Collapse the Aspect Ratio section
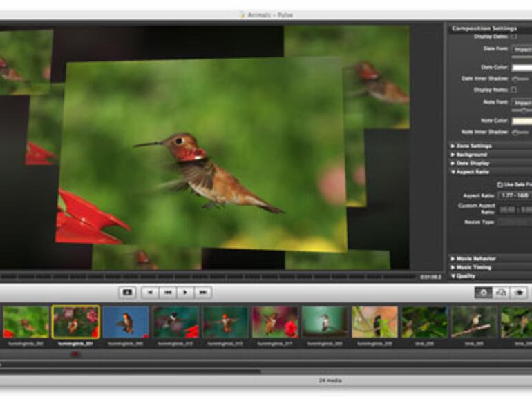Viewport: 532px width, 399px height. pos(491,172)
